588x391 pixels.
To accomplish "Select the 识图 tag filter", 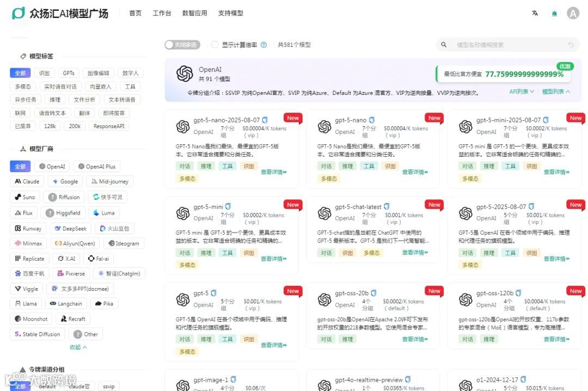I will pyautogui.click(x=44, y=73).
